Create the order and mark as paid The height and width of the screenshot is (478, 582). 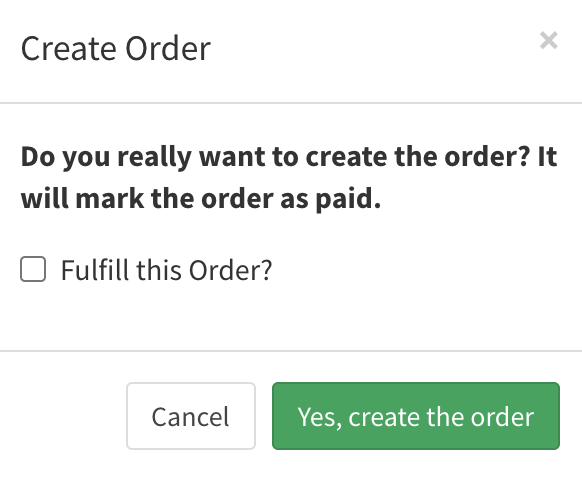point(416,416)
